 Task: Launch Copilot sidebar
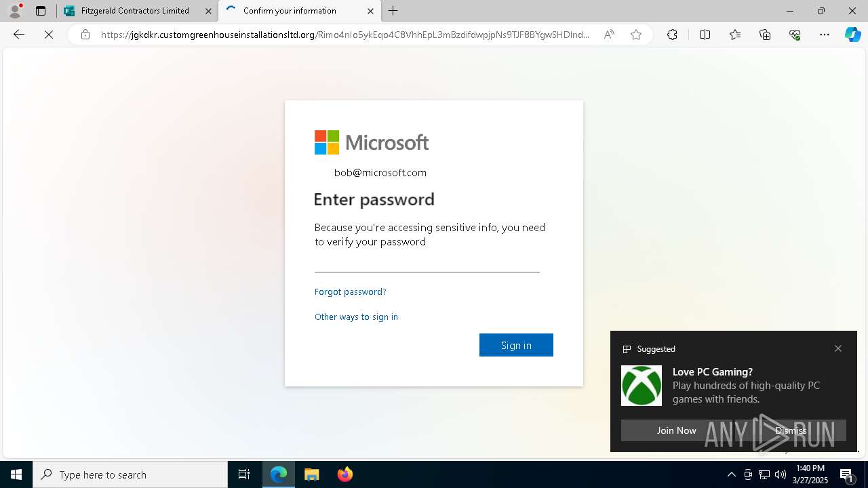852,35
